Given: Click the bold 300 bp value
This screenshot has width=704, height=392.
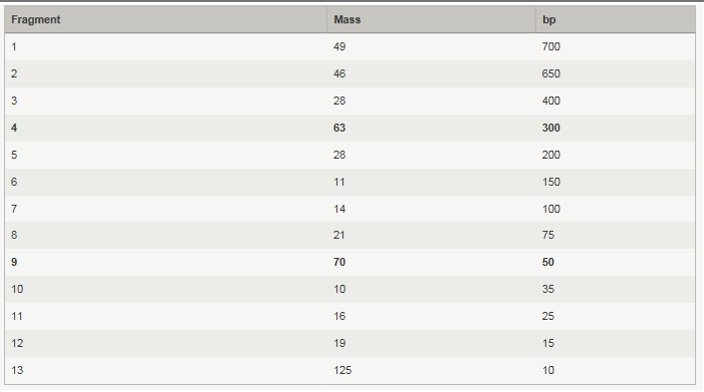Looking at the screenshot, I should pos(551,128).
